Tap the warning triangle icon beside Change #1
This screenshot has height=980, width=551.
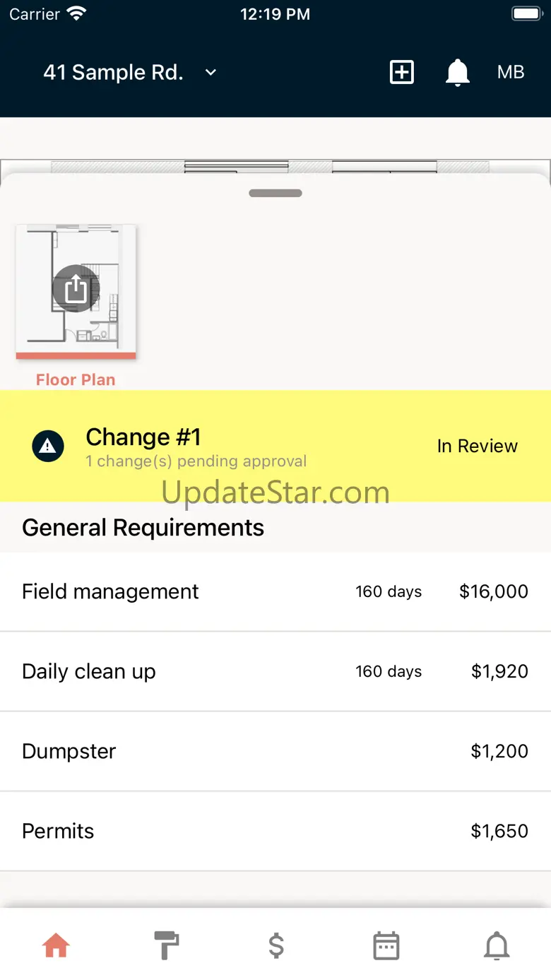[48, 446]
